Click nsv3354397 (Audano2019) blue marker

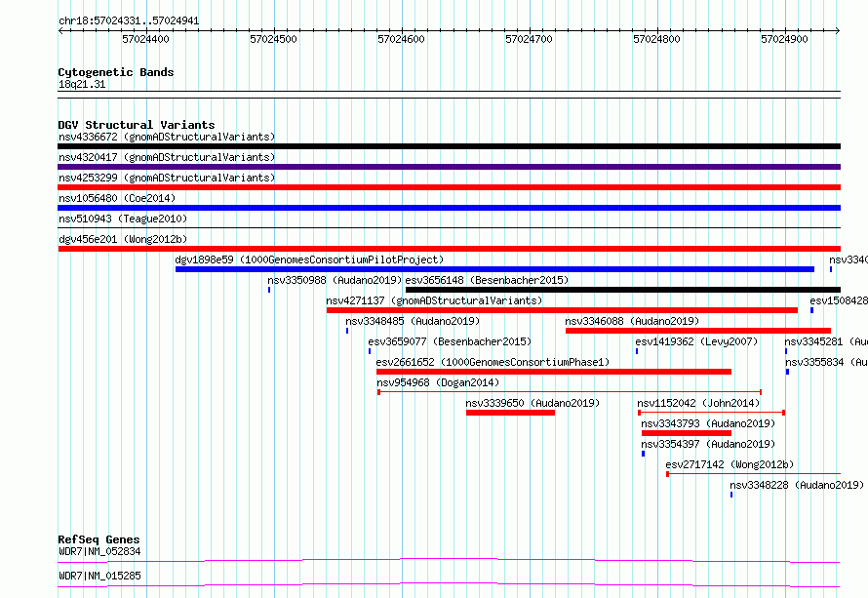[644, 454]
